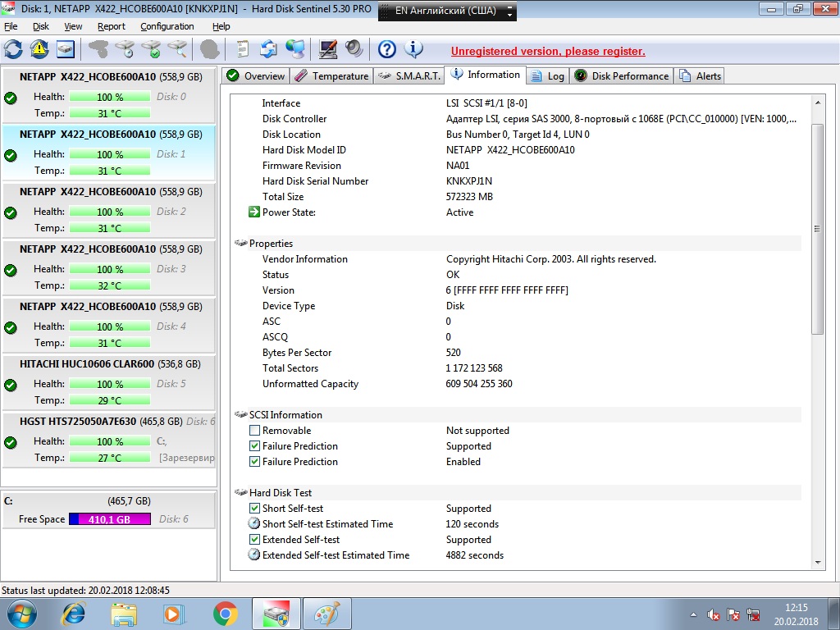The image size is (840, 630).
Task: Open the File menu
Action: 11,26
